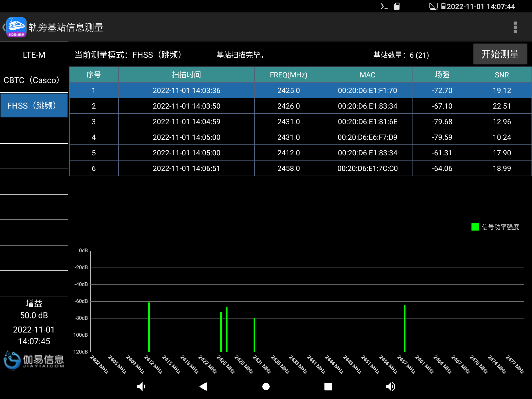
Task: Click MAC cell 00:20:D6:E1:F1:70
Action: [368, 90]
